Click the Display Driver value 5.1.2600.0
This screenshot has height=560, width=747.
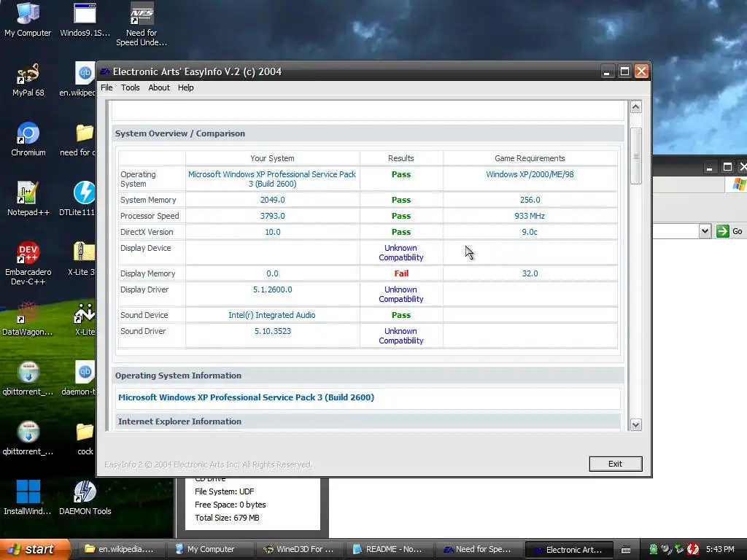[x=273, y=289]
